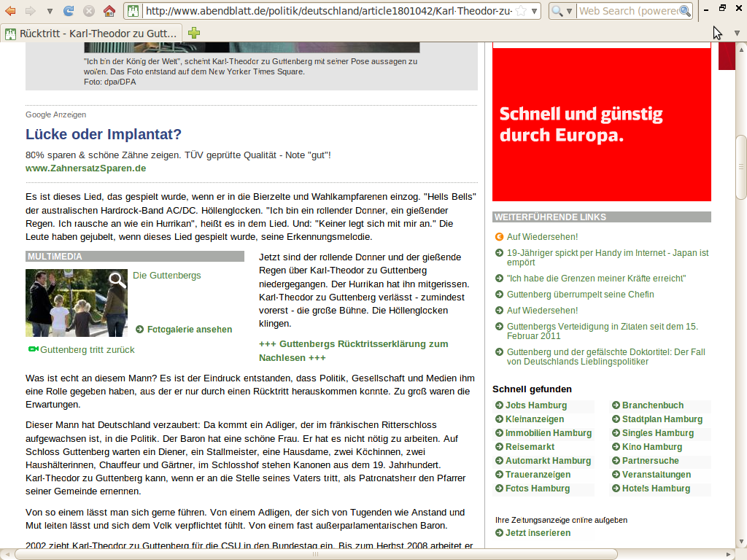Click arrow icon beside Fotogalerie ansehen
Screen dimensions: 747x560
(x=139, y=330)
